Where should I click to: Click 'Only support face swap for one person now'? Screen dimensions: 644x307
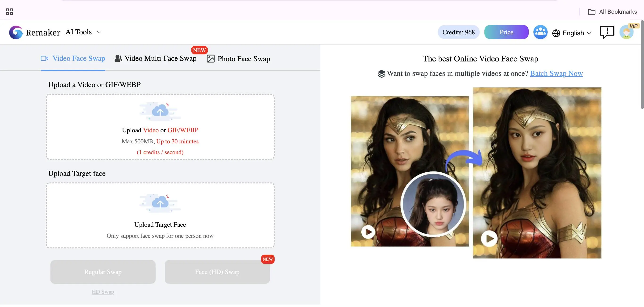point(160,236)
